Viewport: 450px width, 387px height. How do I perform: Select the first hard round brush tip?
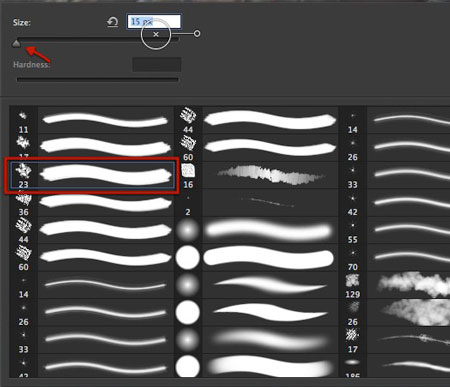(x=187, y=258)
